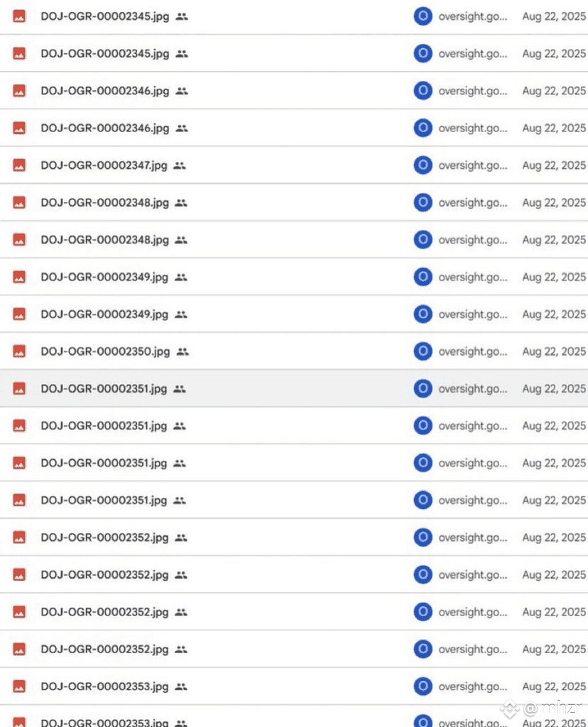Image resolution: width=588 pixels, height=727 pixels.
Task: Click the owner avatar on the DOJ-OGR-00002347.jpg row
Action: [x=423, y=165]
